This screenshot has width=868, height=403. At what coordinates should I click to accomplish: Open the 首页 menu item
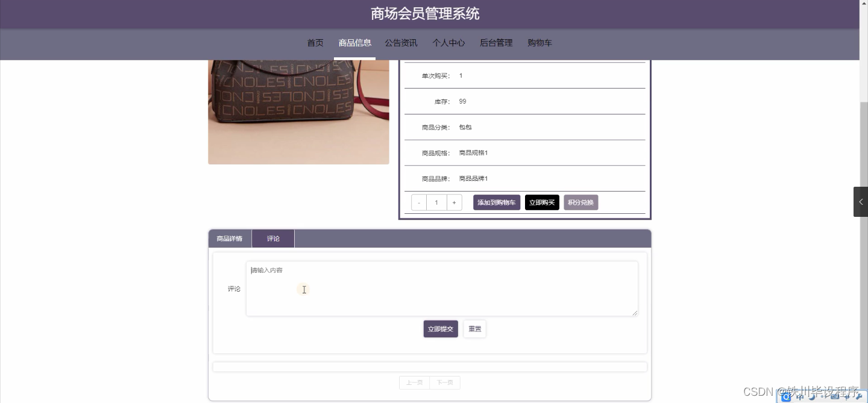pyautogui.click(x=315, y=43)
